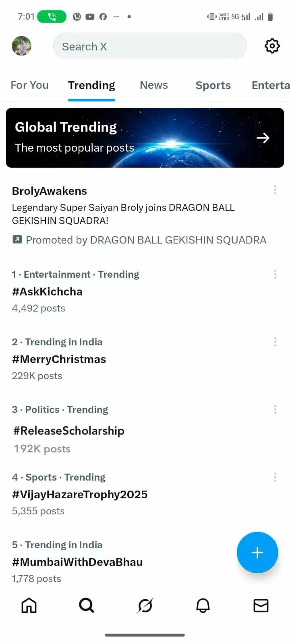Open more options for #AskKichcha trend
290x644 pixels.
point(275,275)
